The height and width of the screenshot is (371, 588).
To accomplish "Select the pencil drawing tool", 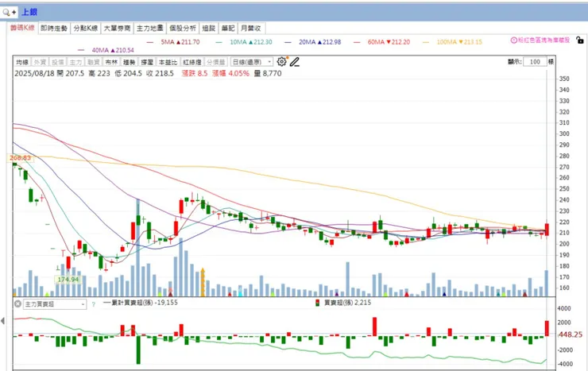I will [x=295, y=62].
